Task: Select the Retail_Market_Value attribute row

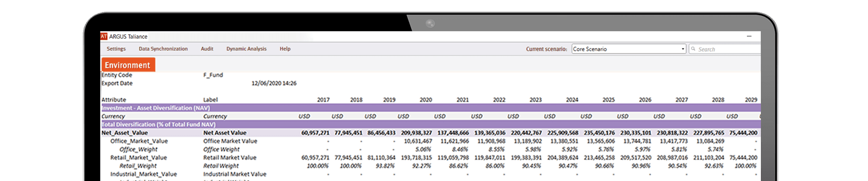Action: [138, 157]
